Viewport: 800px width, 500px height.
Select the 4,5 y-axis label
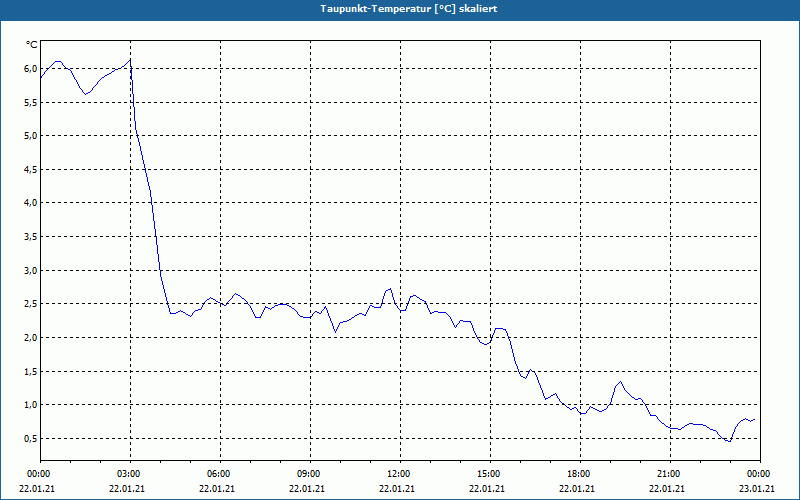click(x=30, y=169)
